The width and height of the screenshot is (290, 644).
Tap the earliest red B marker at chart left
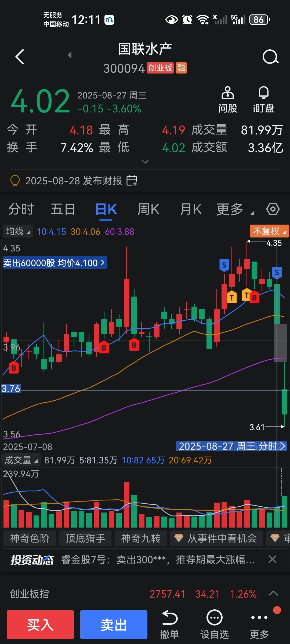[x=14, y=367]
